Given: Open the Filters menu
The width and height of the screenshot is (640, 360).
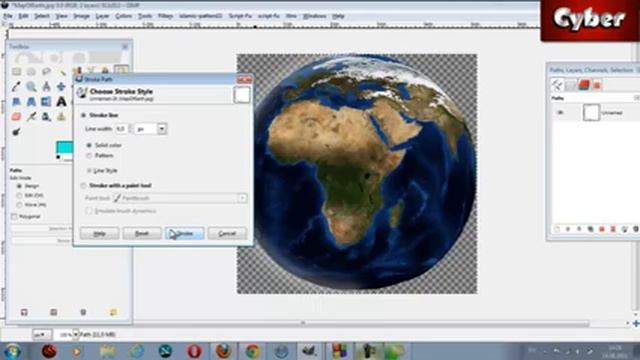Looking at the screenshot, I should click(x=165, y=16).
